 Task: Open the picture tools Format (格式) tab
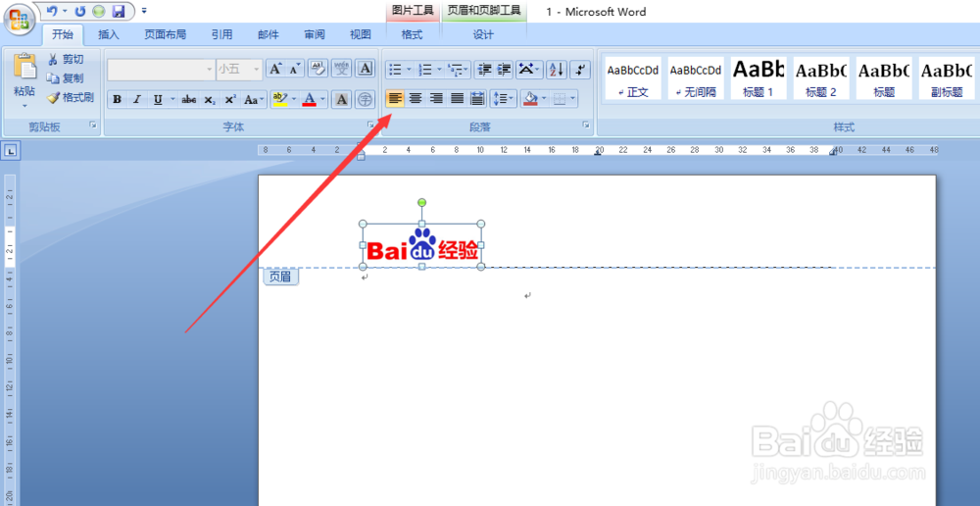pyautogui.click(x=412, y=35)
